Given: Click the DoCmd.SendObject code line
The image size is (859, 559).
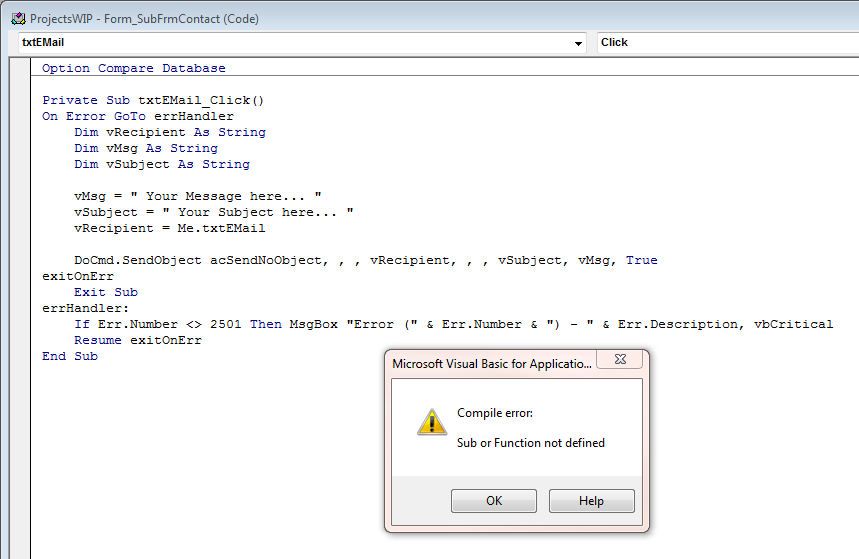Looking at the screenshot, I should [365, 260].
